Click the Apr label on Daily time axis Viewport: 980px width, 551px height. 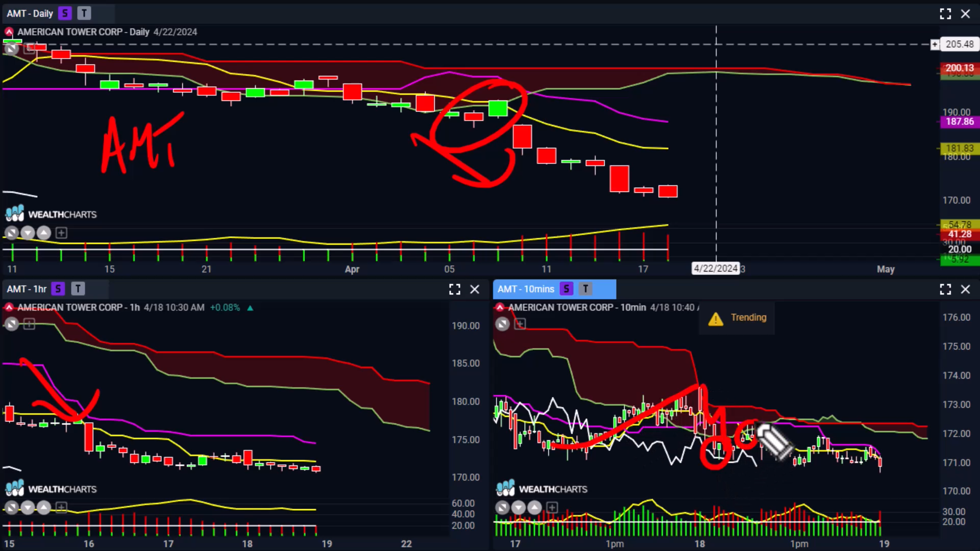(352, 269)
